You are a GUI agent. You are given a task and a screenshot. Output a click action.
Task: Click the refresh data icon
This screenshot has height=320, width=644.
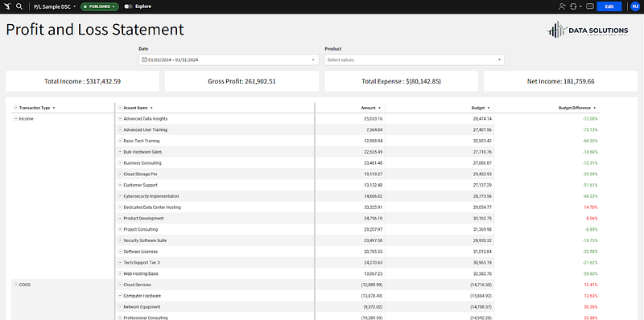(573, 6)
